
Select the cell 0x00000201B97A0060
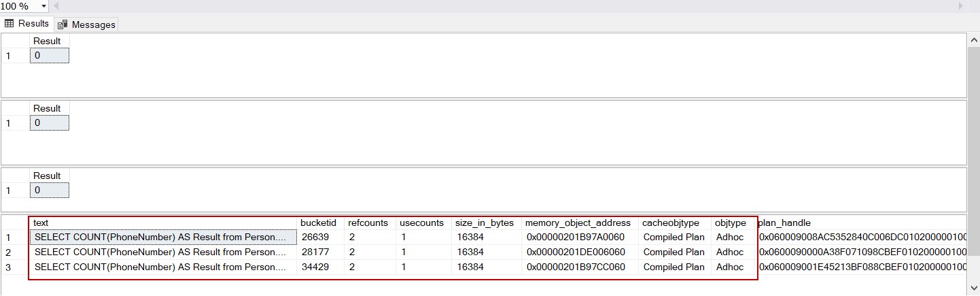[x=576, y=237]
